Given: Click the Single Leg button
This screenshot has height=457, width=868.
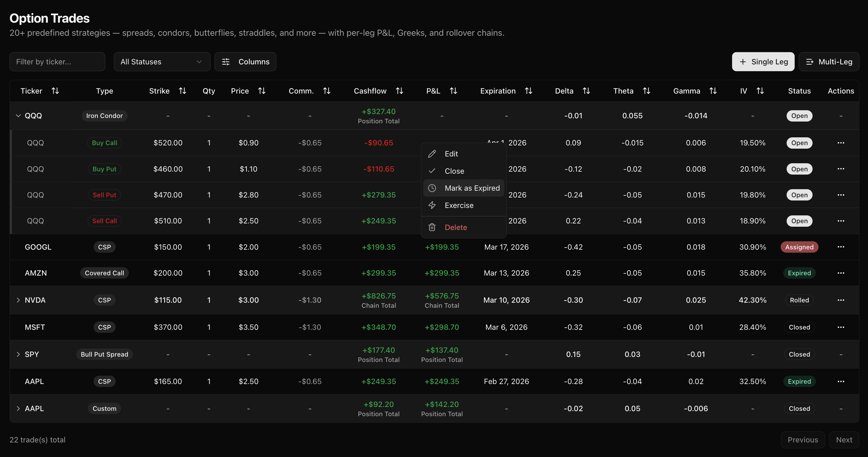Looking at the screenshot, I should [763, 62].
